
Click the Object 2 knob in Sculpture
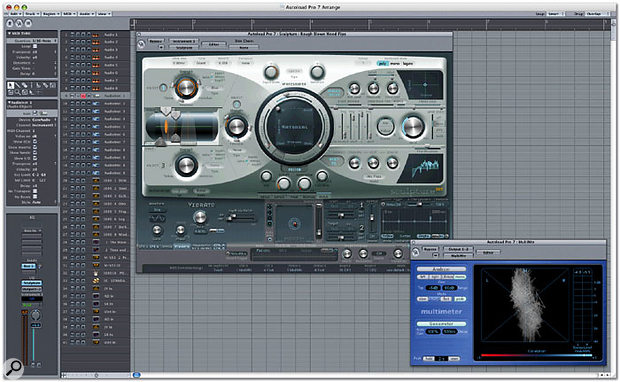click(x=236, y=126)
